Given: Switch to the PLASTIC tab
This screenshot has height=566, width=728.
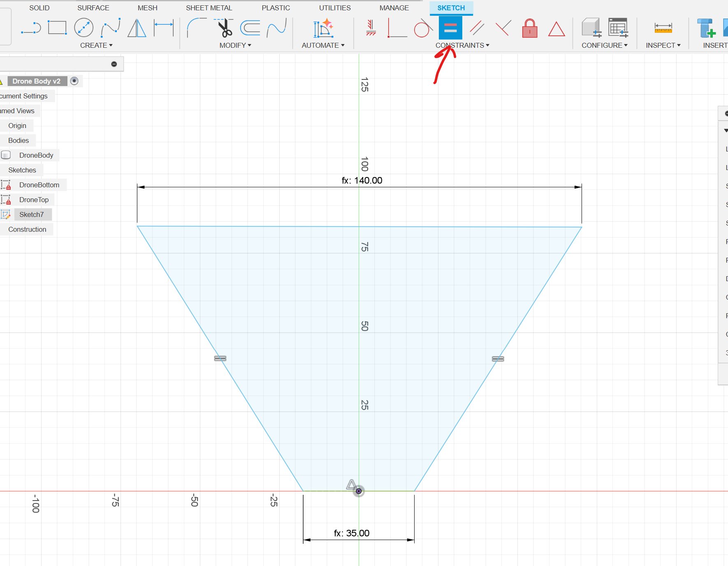Looking at the screenshot, I should (276, 8).
